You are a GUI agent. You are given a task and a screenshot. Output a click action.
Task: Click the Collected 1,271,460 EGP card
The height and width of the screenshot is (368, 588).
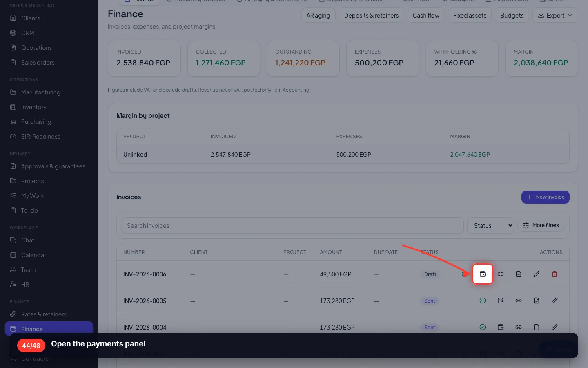click(224, 58)
